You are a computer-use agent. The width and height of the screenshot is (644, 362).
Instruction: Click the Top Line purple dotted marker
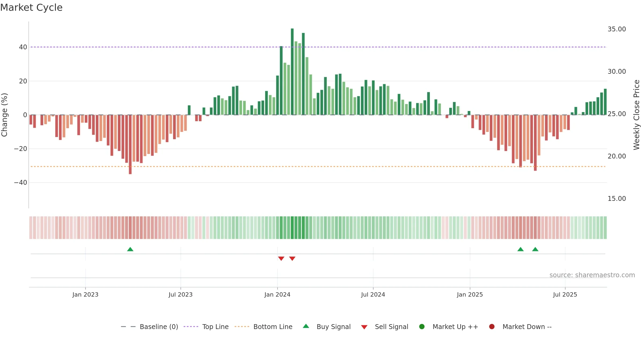191,327
